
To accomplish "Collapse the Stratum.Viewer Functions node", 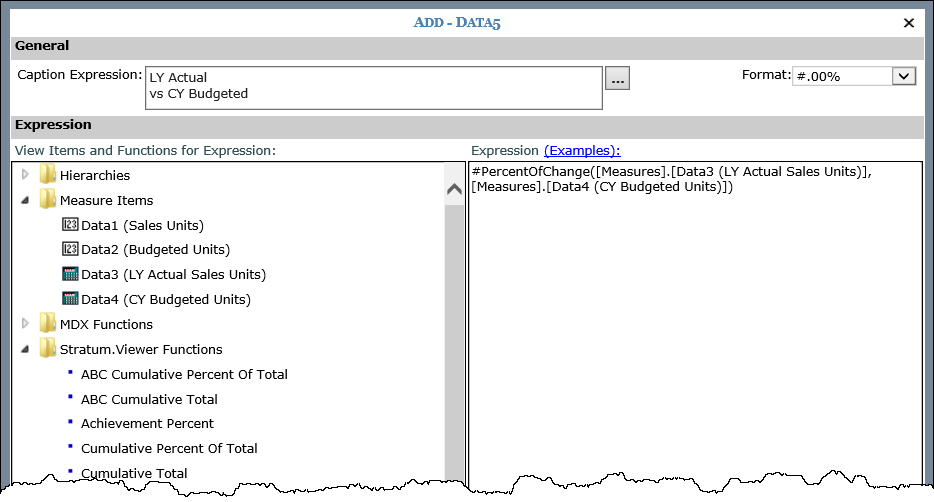I will pos(25,349).
